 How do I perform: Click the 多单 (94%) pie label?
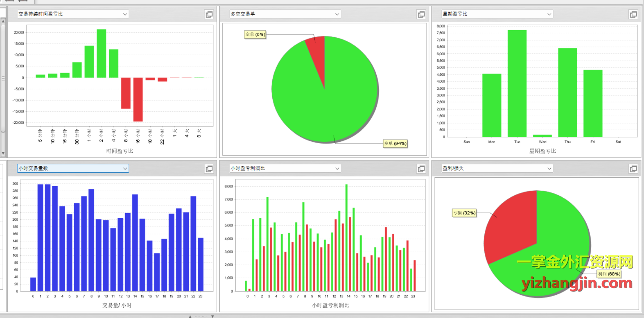pyautogui.click(x=395, y=144)
